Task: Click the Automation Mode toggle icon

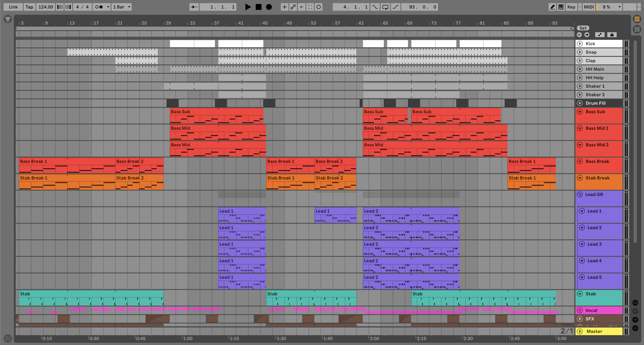Action: click(x=600, y=35)
